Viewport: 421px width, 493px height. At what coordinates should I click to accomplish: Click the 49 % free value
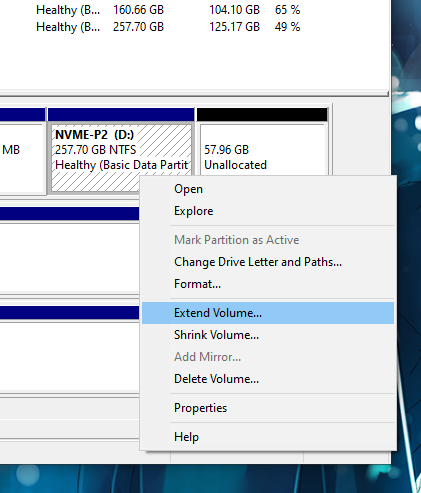point(287,27)
